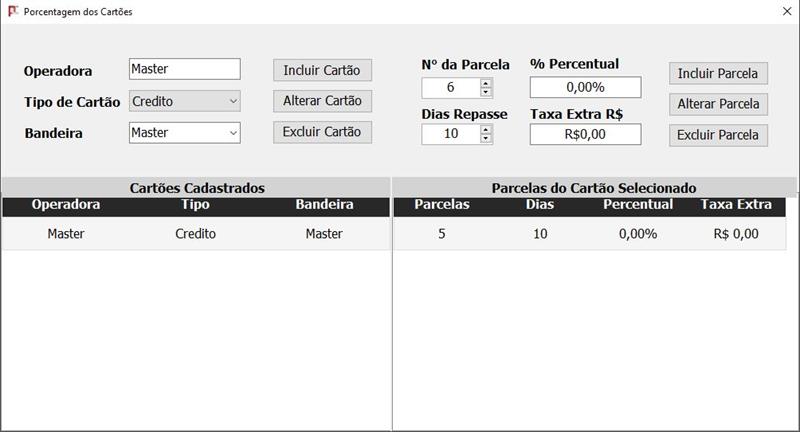Screen dimensions: 800x432
Task: Click the Alterar Cartão button
Action: (322, 101)
